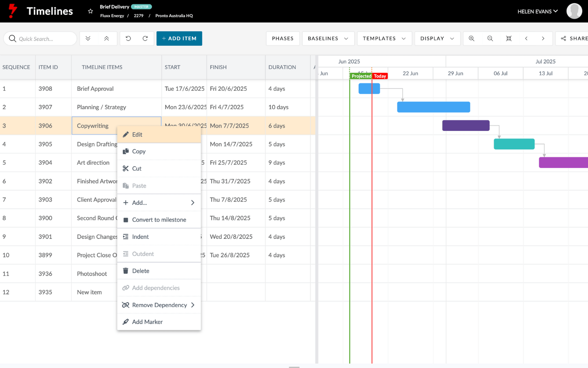
Task: Move timeline view to next period
Action: click(543, 38)
